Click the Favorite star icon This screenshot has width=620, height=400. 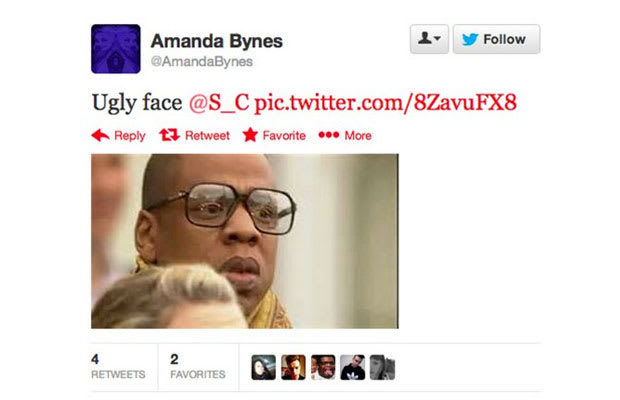250,135
